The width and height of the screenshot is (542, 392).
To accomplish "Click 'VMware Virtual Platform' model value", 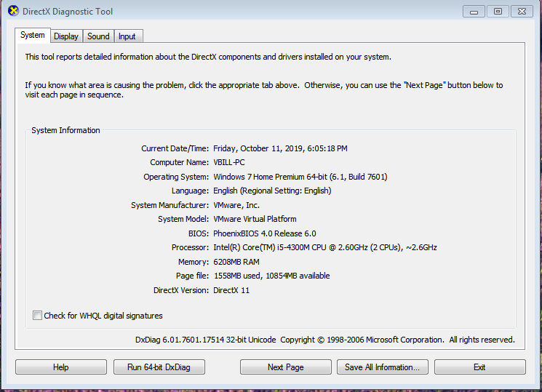I will (x=255, y=219).
